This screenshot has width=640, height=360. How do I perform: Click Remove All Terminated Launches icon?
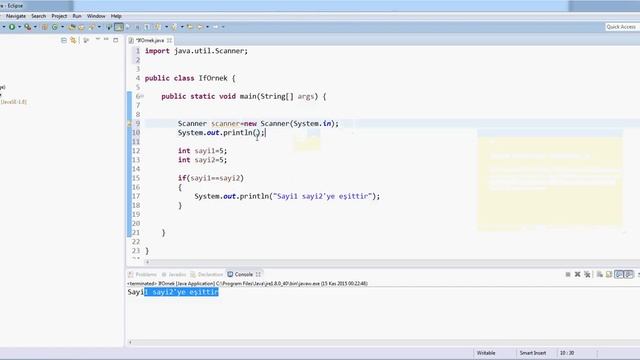[587, 274]
